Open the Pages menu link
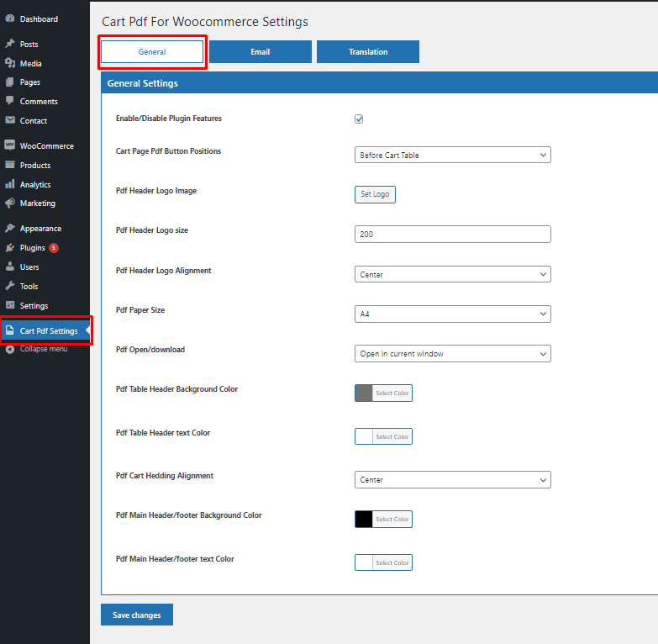 (x=29, y=82)
